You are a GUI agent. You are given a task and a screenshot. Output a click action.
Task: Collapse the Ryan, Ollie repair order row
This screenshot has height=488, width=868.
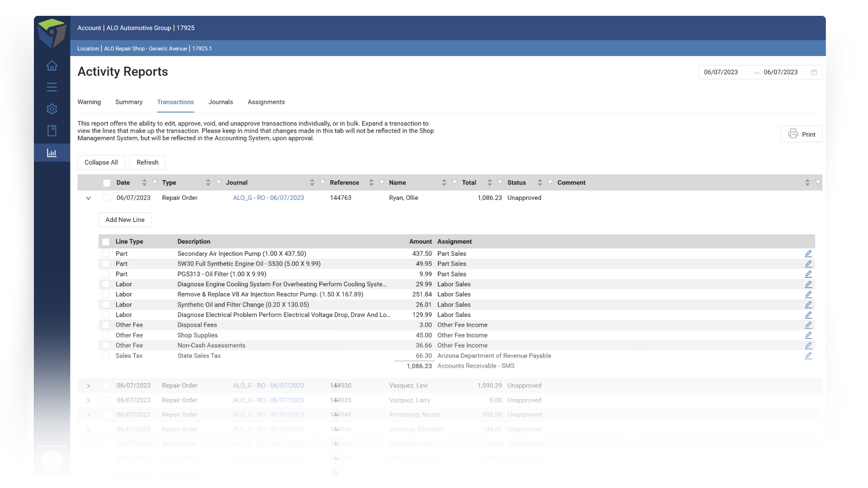click(88, 198)
